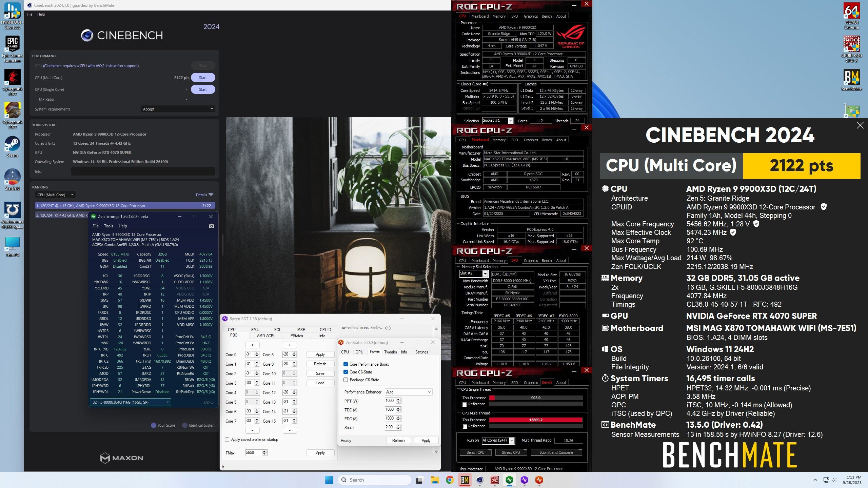Expand the ZenTimings DIMM module selector
This screenshot has width=868, height=488.
130,402
